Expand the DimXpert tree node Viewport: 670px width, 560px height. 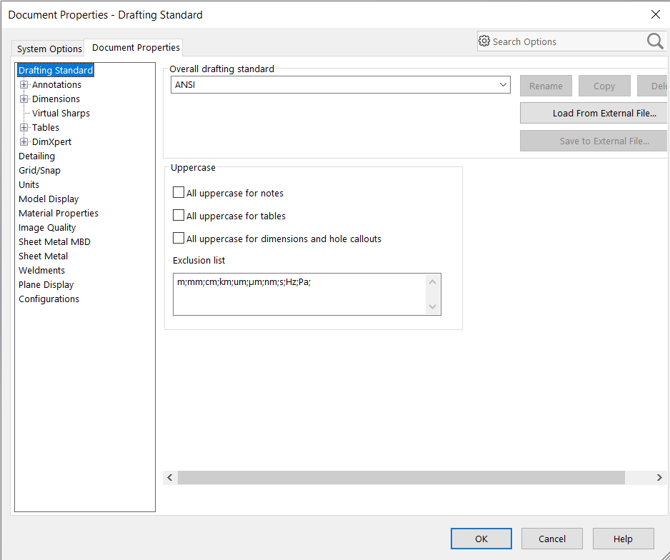coord(24,142)
